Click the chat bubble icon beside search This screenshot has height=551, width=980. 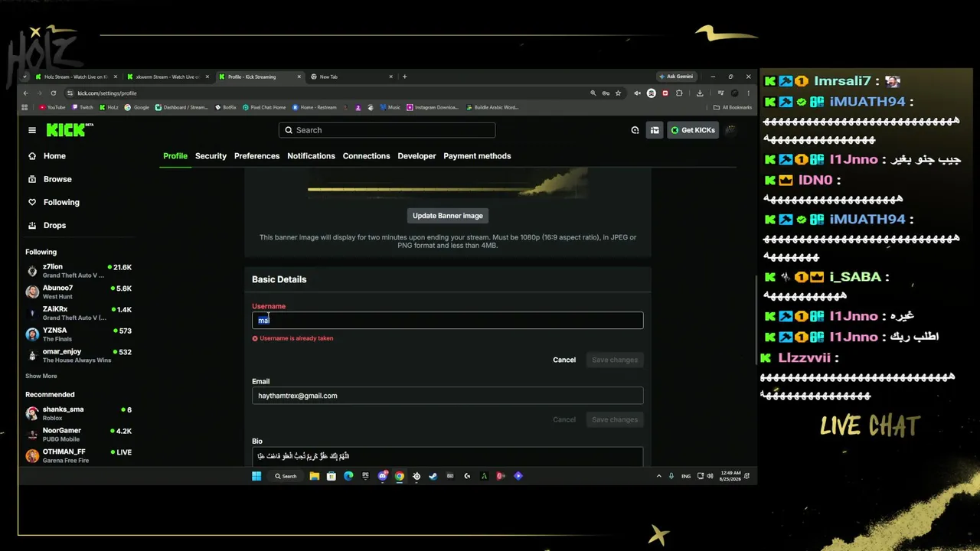635,130
